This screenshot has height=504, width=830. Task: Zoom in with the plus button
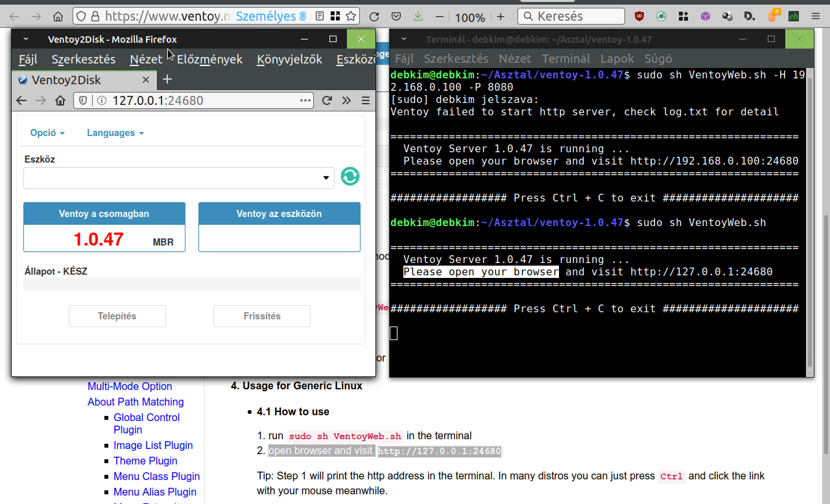(x=501, y=16)
